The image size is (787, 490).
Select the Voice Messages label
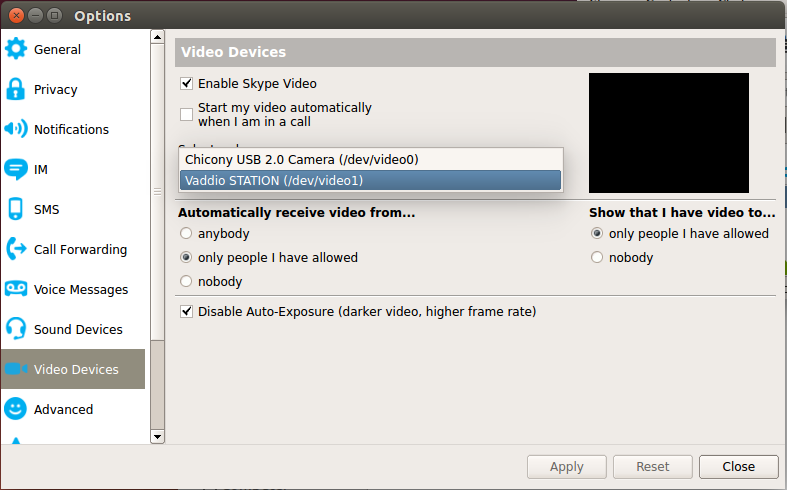click(81, 290)
